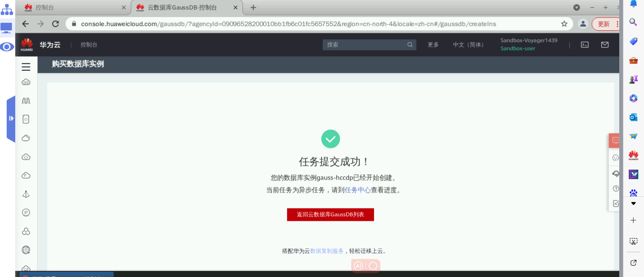Click the network topology icon at the top left
Screen dimensions: 644x277
click(x=7, y=9)
